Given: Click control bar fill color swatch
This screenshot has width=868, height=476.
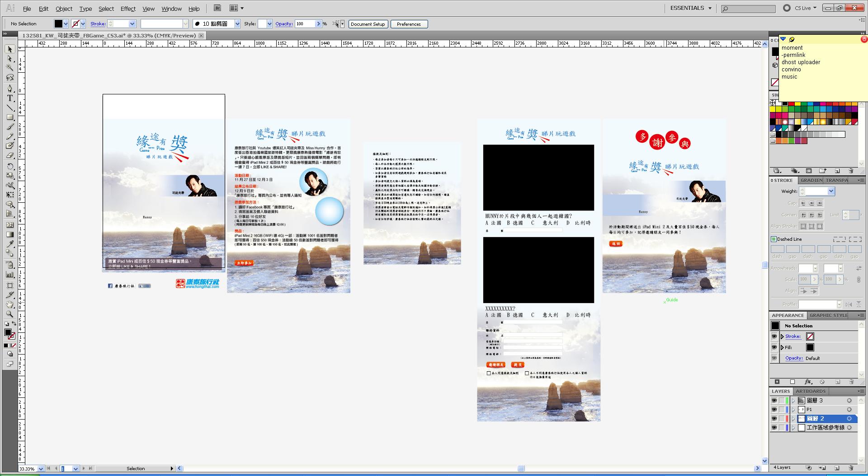Looking at the screenshot, I should click(59, 24).
